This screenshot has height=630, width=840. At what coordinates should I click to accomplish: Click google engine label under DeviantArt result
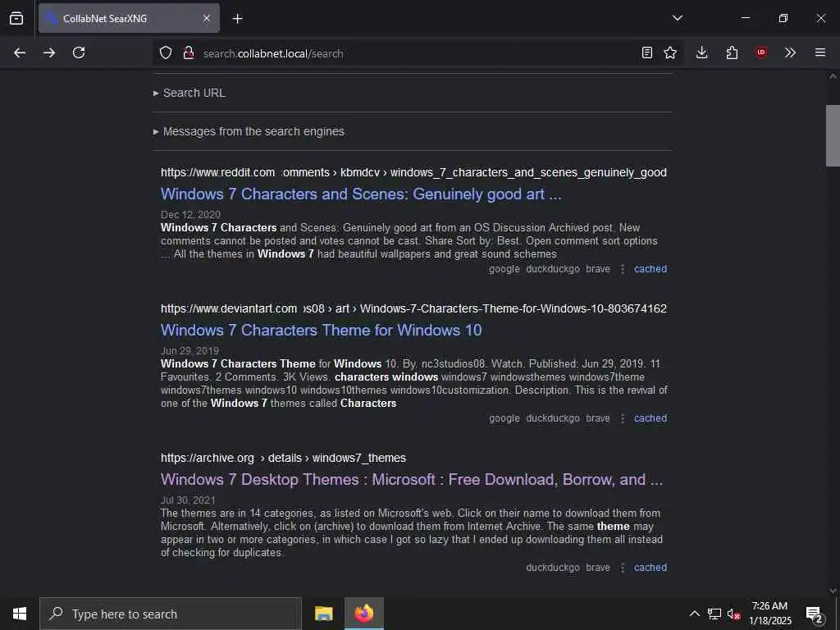click(x=504, y=418)
